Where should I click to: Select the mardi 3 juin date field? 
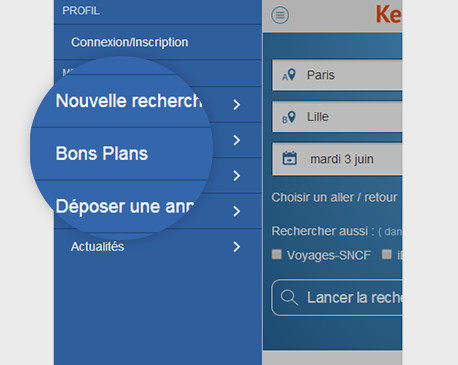(337, 159)
